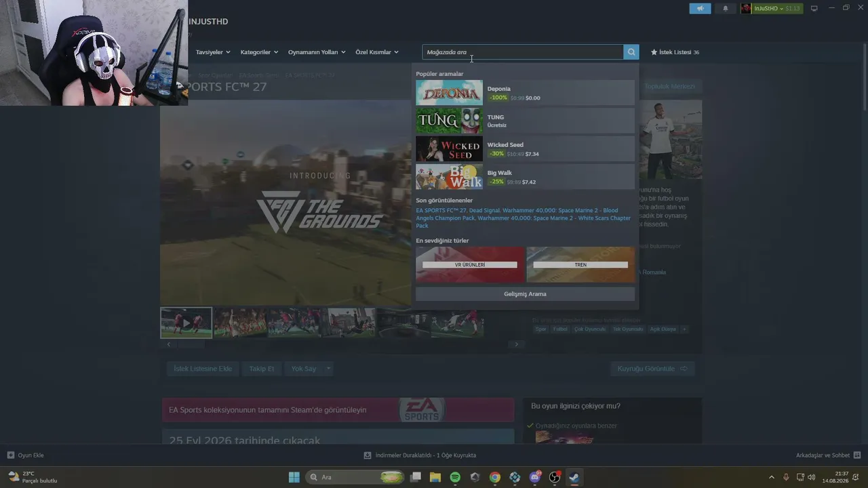Image resolution: width=868 pixels, height=488 pixels.
Task: Add another tag with plus button
Action: 684,329
